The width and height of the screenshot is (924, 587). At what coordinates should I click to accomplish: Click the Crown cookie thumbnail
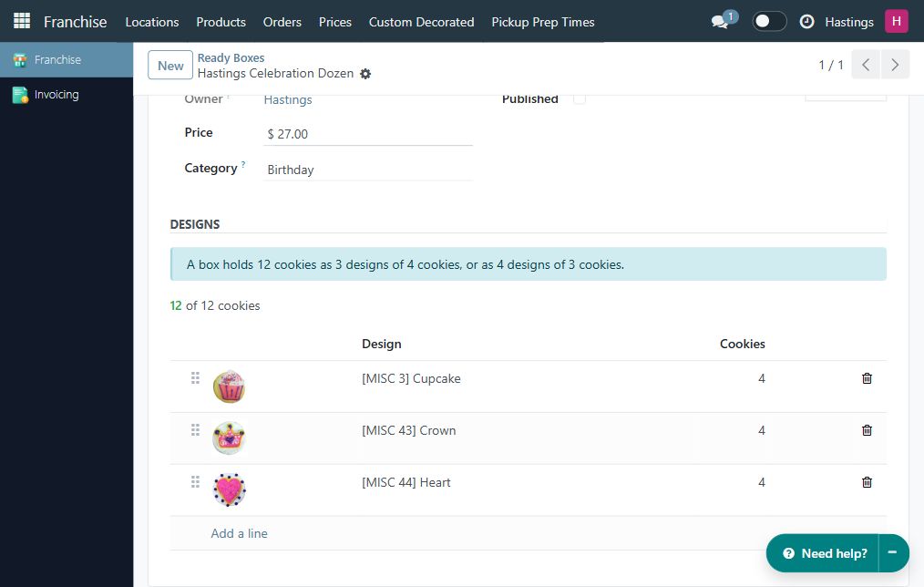point(229,438)
